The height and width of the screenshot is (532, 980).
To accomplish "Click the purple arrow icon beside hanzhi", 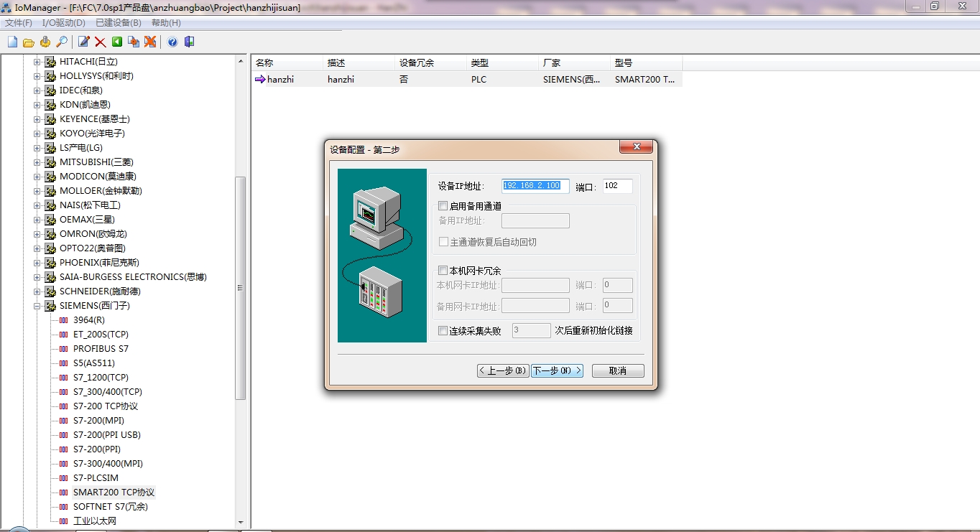I will click(260, 80).
